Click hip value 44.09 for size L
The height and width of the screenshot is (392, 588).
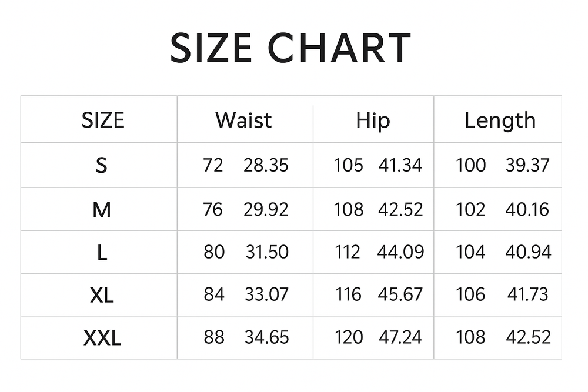click(x=400, y=252)
